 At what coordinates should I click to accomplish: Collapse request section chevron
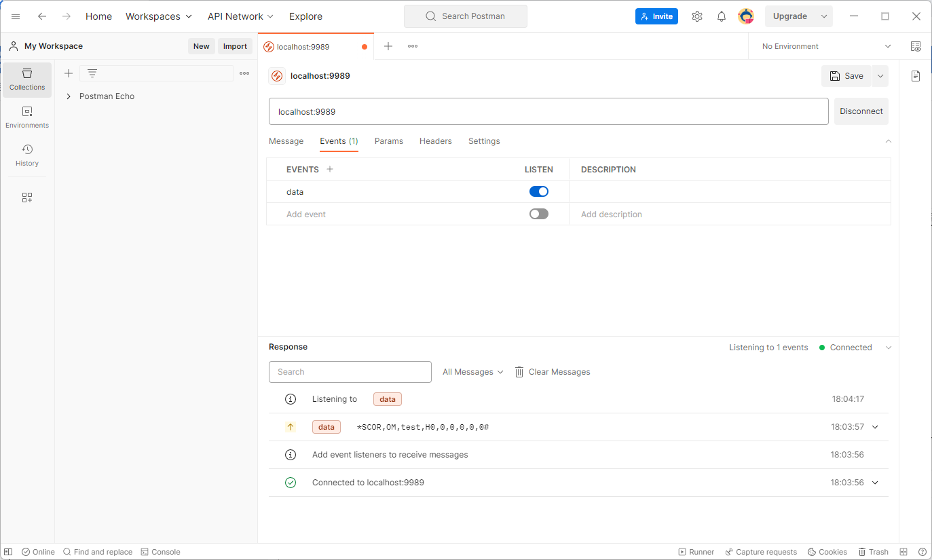pos(889,141)
